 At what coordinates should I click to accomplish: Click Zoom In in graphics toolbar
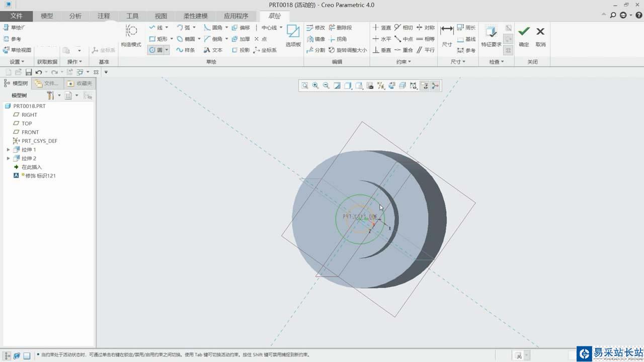(x=315, y=85)
